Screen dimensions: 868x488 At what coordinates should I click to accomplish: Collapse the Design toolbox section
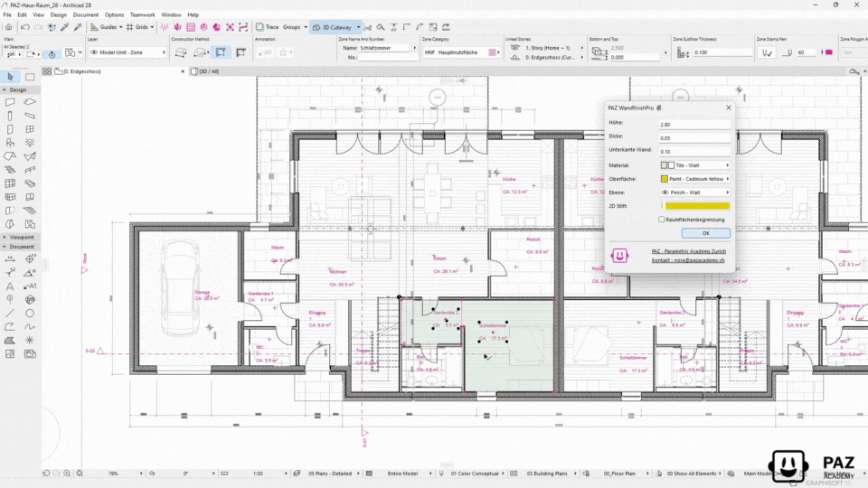pyautogui.click(x=5, y=89)
